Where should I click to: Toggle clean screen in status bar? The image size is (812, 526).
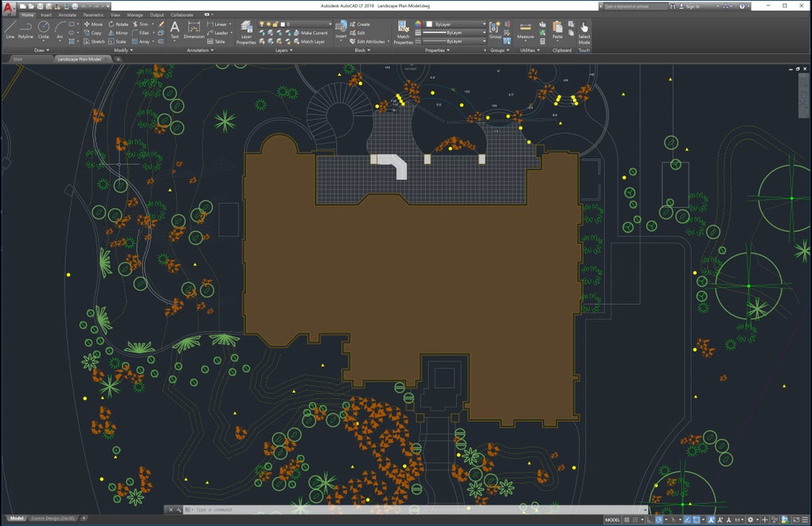[x=796, y=520]
